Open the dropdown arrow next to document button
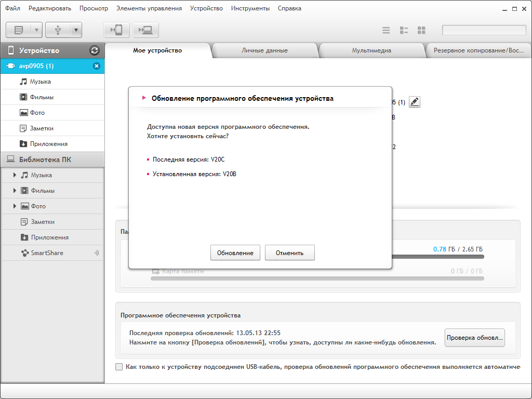The width and height of the screenshot is (532, 399). click(x=36, y=30)
